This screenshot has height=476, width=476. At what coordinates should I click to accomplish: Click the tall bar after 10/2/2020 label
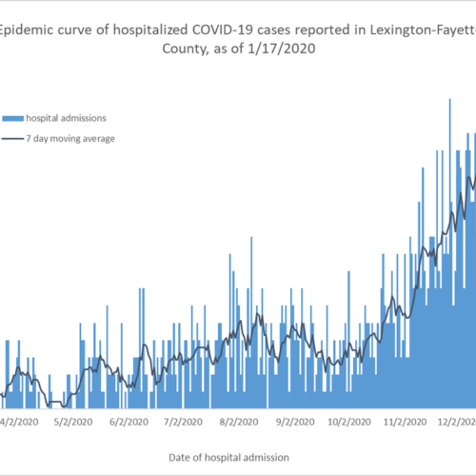348,340
